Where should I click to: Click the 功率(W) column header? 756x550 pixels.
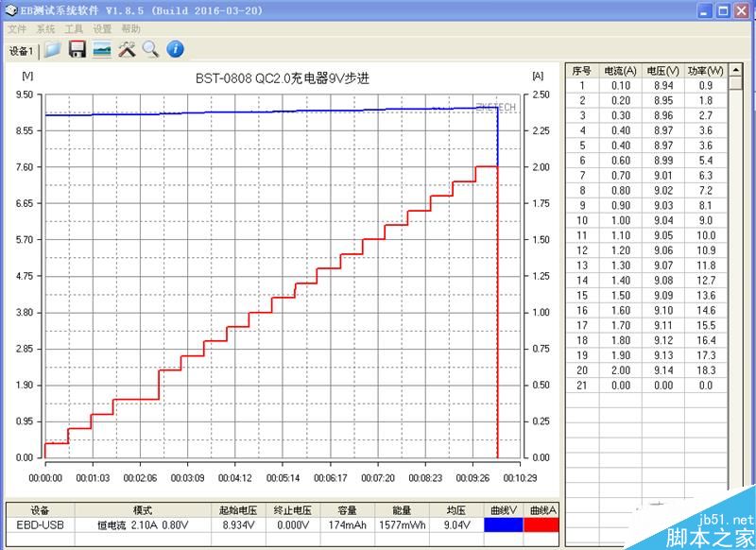(705, 71)
